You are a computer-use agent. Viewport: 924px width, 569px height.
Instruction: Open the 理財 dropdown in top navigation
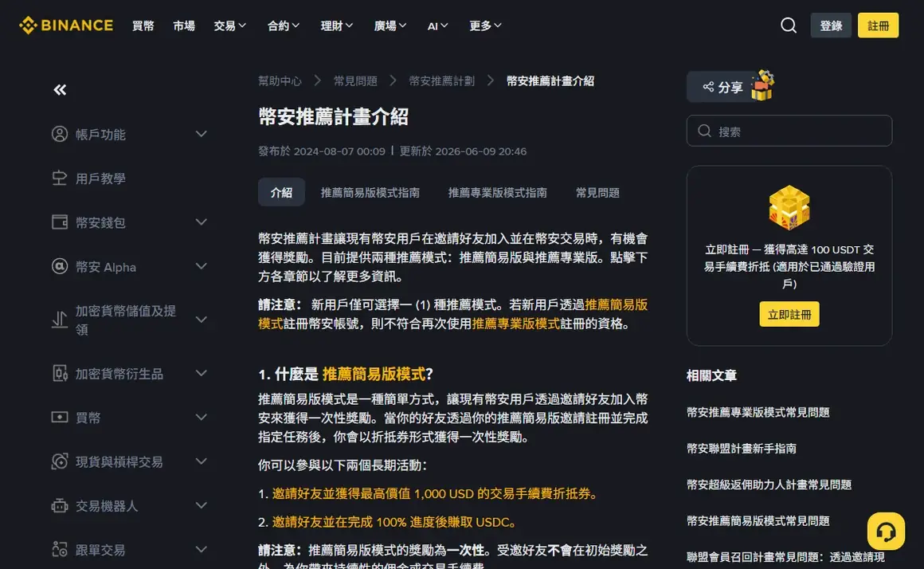click(336, 26)
